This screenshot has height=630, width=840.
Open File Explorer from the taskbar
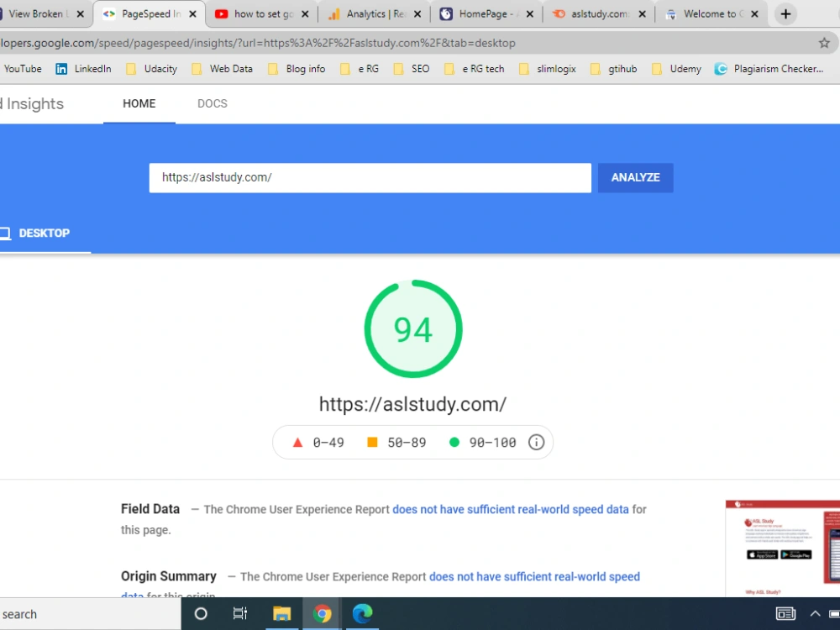(281, 614)
